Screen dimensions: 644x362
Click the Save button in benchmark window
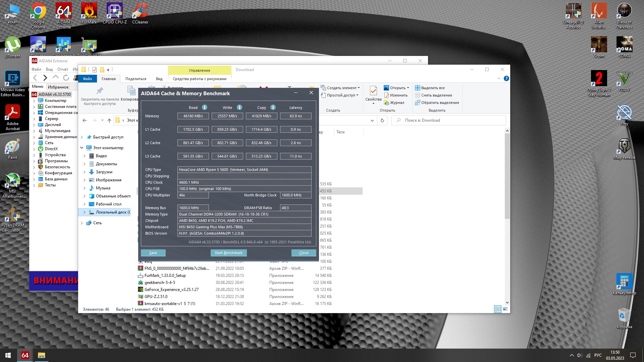tap(153, 253)
